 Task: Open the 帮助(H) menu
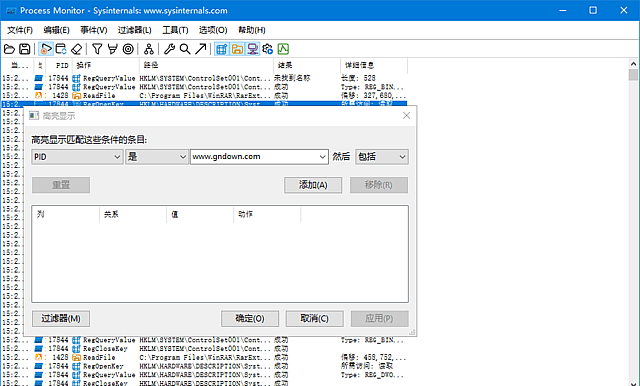(x=251, y=30)
